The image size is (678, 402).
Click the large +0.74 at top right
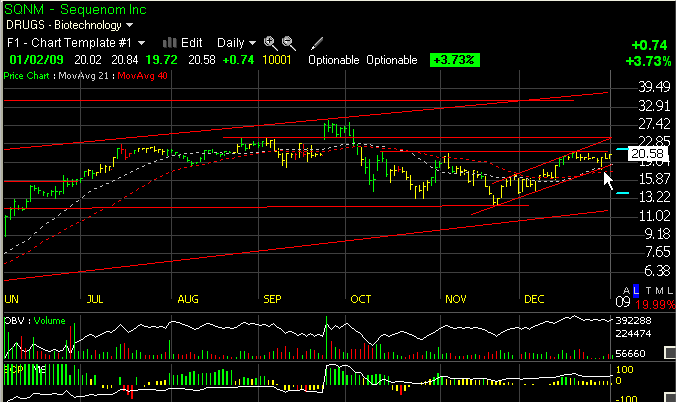(649, 45)
